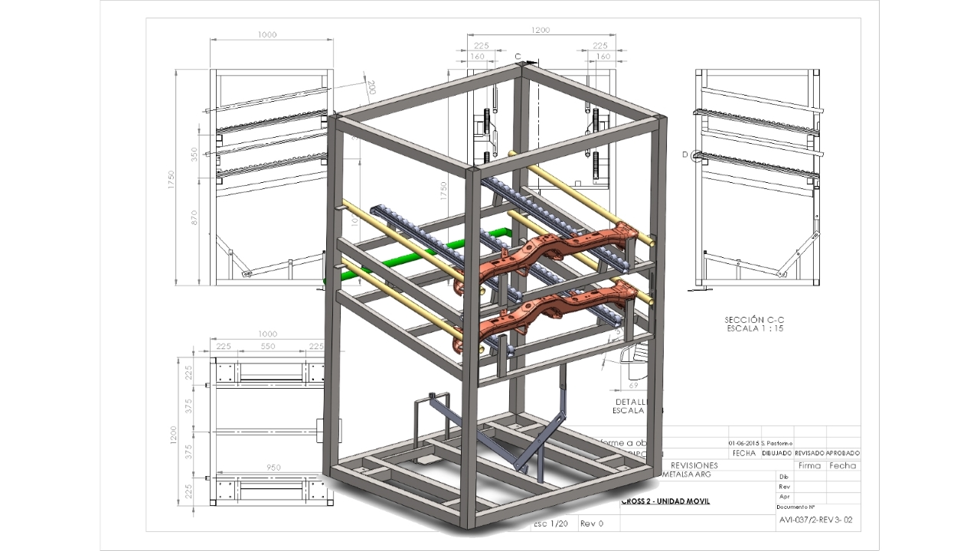
Task: Select the 'ESCALA 1 : 15' scale text
Action: point(754,328)
